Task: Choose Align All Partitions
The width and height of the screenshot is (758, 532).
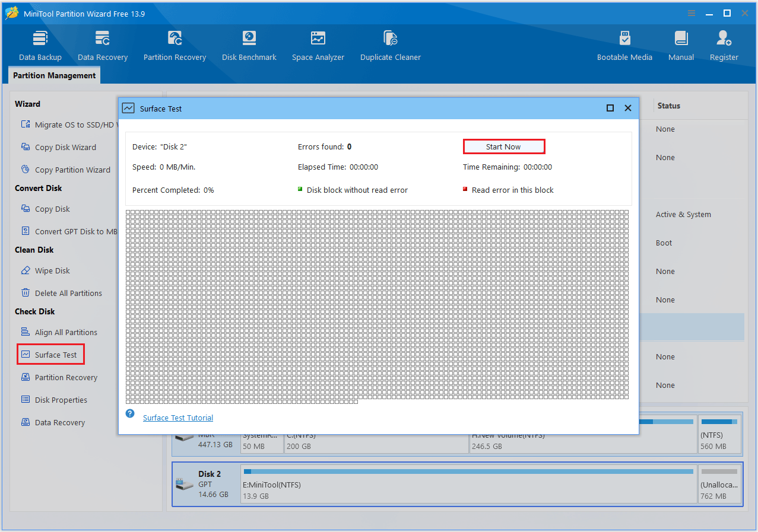Action: 59,332
